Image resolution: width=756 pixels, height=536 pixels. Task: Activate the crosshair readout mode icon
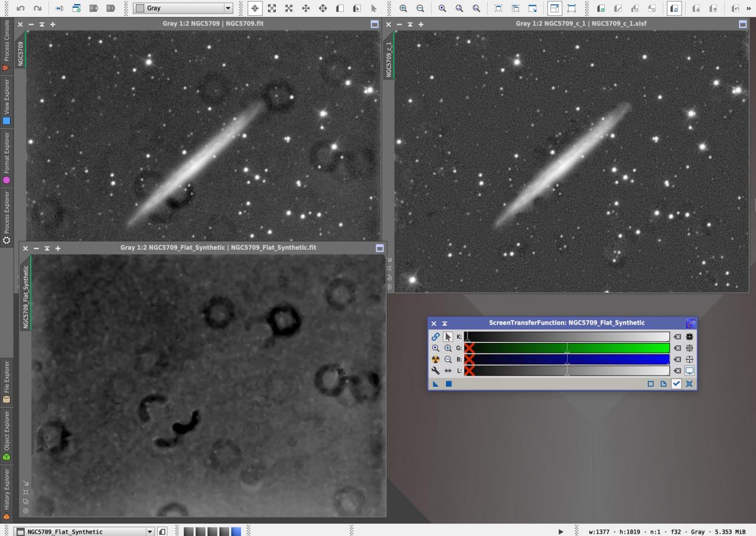[x=255, y=8]
